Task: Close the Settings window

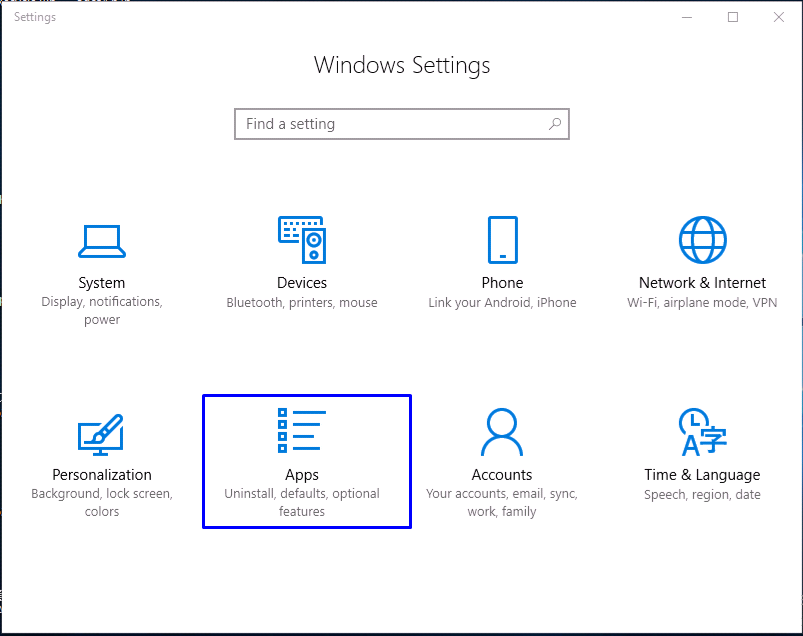Action: (x=779, y=17)
